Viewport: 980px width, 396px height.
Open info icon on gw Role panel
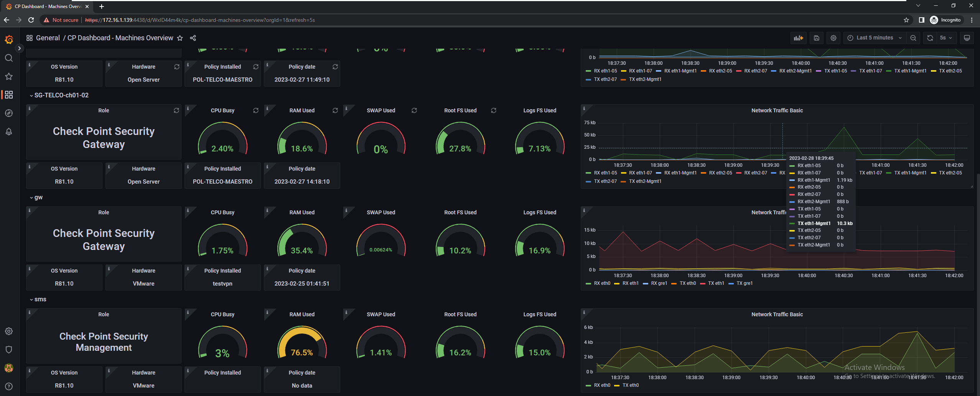(x=30, y=210)
